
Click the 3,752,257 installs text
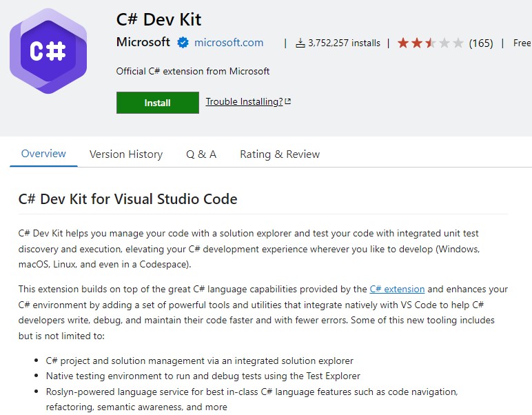click(344, 43)
